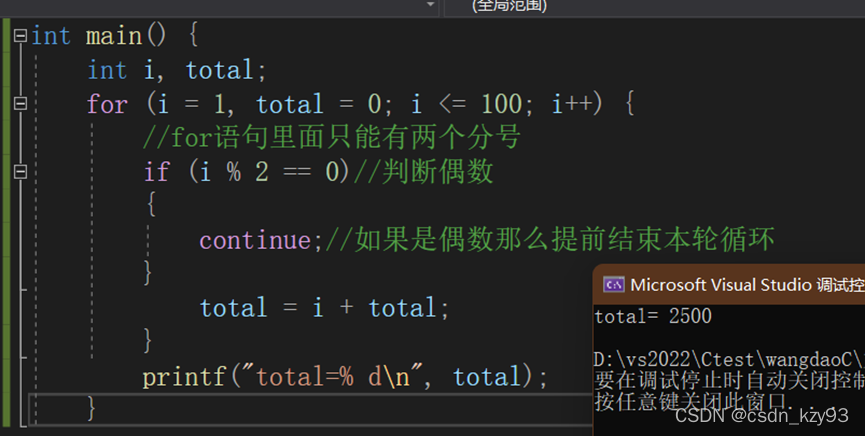Viewport: 865px width, 436px height.
Task: Click the comment about ending this loop round
Action: [551, 240]
